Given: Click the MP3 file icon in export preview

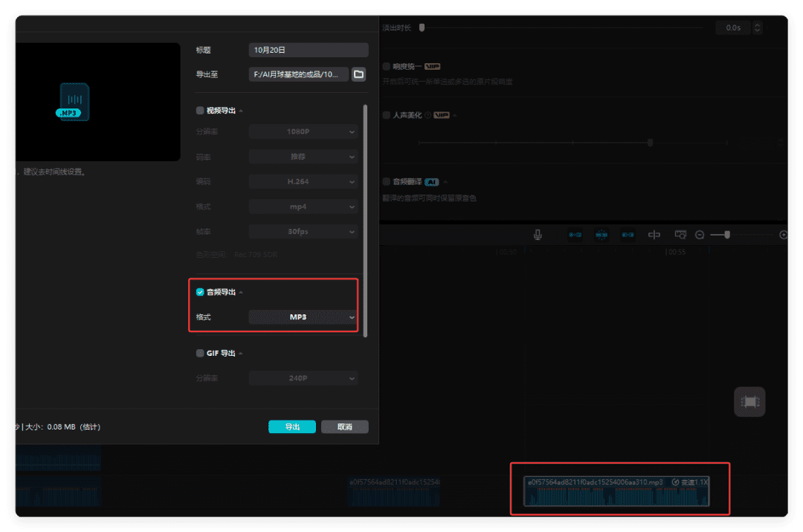Looking at the screenshot, I should [74, 102].
